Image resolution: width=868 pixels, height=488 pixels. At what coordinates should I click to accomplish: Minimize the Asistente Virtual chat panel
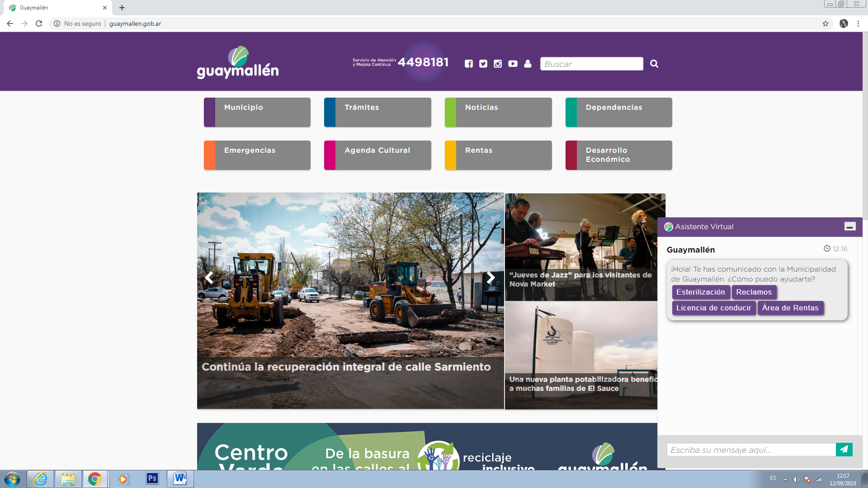[x=850, y=227]
